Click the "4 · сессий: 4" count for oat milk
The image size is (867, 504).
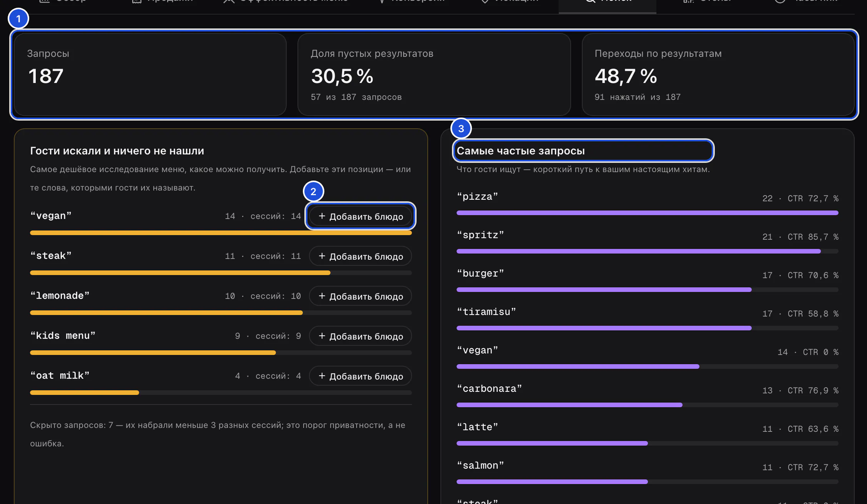268,376
